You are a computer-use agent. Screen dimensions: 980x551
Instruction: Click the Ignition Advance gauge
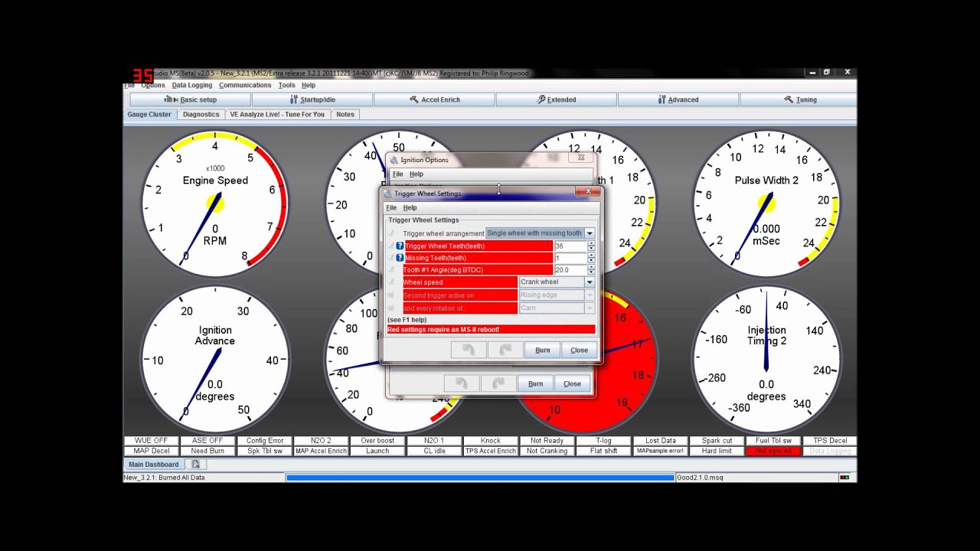tap(215, 360)
